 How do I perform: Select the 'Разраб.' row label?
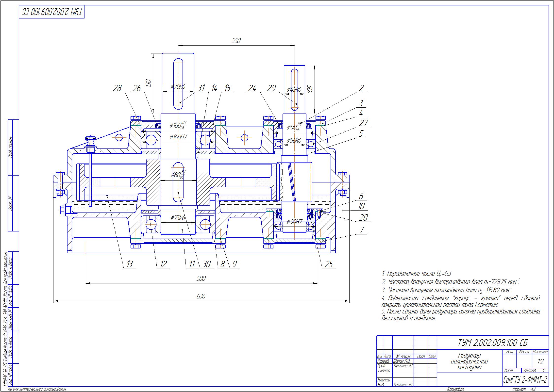pos(383,361)
